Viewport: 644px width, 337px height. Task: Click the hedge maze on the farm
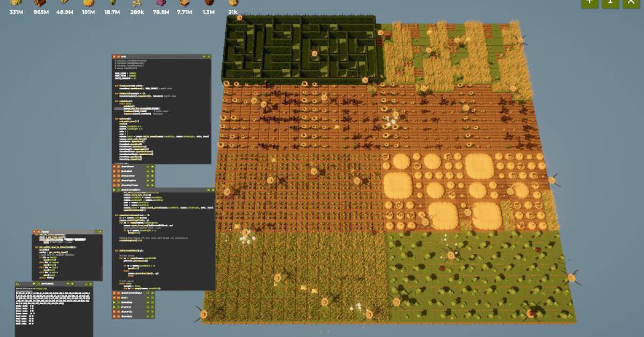tap(301, 48)
